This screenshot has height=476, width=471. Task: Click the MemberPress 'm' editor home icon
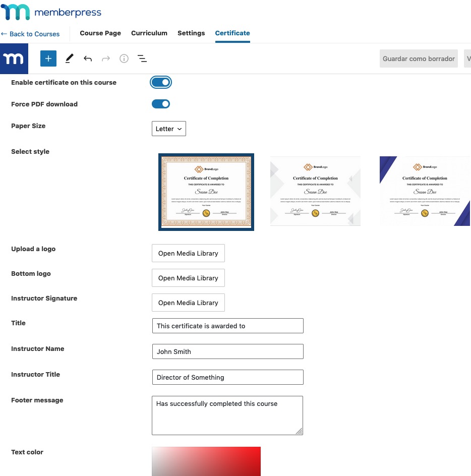14,58
